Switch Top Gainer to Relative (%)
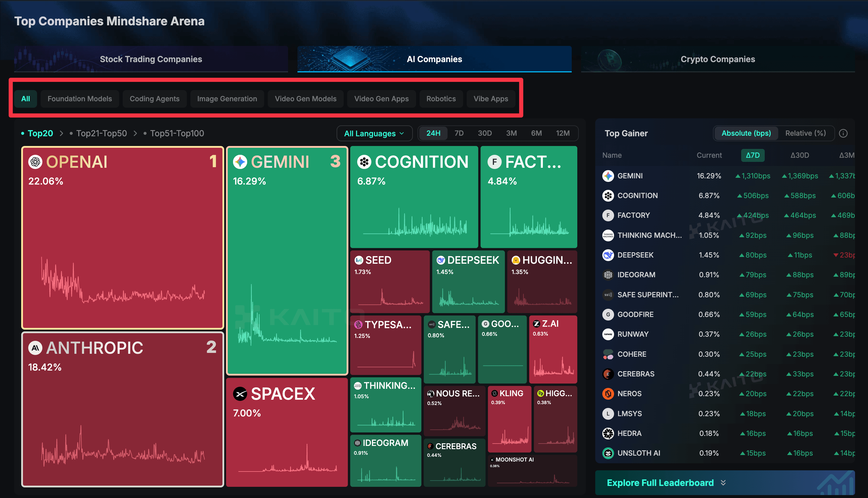Image resolution: width=868 pixels, height=498 pixels. [805, 133]
